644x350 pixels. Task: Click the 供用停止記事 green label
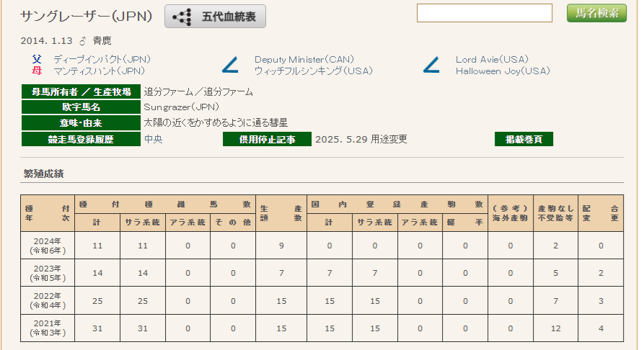tap(267, 140)
